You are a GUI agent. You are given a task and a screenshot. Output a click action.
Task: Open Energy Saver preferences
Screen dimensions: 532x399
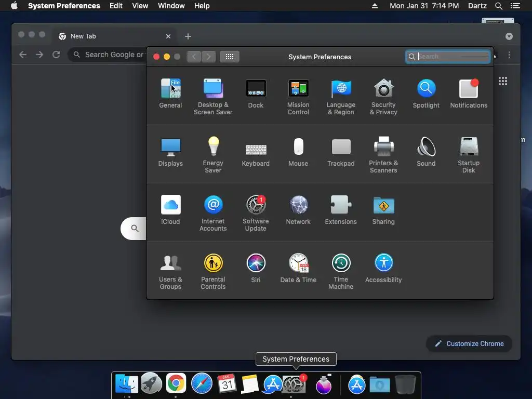click(213, 155)
